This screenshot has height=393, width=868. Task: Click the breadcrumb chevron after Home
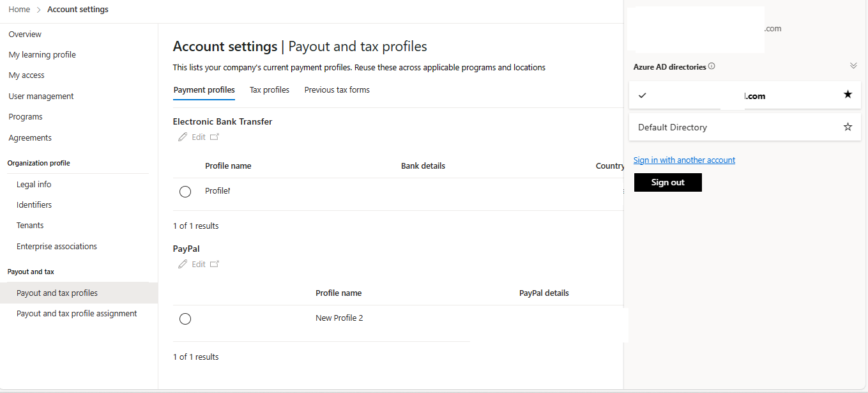tap(39, 10)
